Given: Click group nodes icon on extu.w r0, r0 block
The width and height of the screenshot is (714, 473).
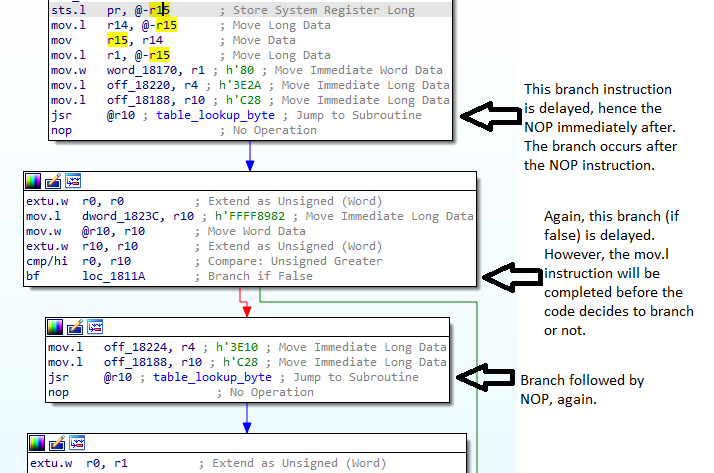Looking at the screenshot, I should tap(72, 181).
